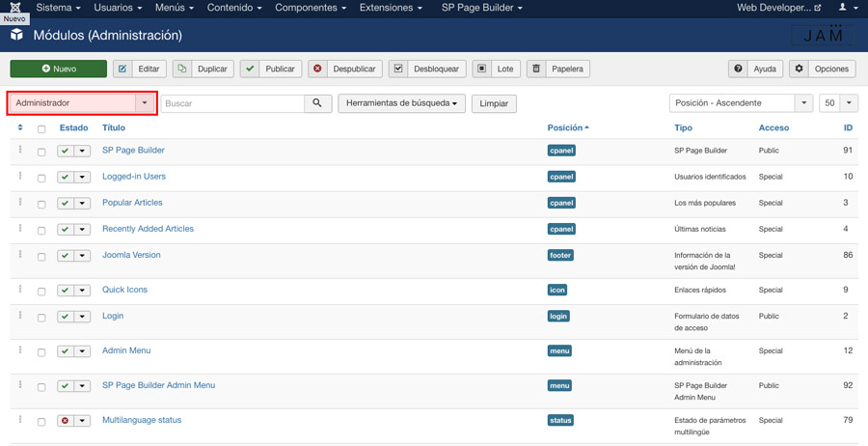868x446 pixels.
Task: Tick the checkbox for Quick Icons row
Action: coord(41,292)
